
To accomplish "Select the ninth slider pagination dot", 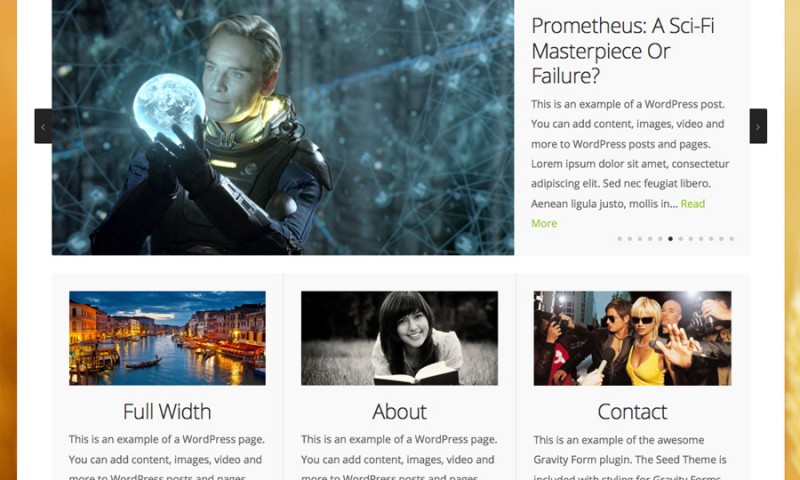I will tap(701, 239).
